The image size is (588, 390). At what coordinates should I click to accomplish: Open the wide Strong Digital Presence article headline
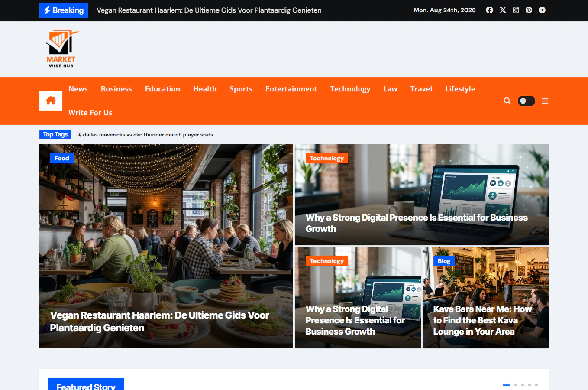point(417,223)
